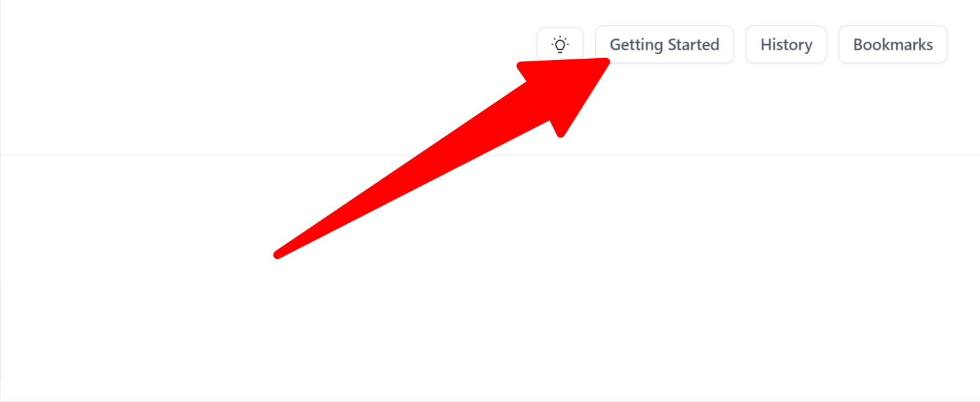Select Getting Started in the top navigation
Viewport: 980px width, 402px height.
pyautogui.click(x=665, y=45)
